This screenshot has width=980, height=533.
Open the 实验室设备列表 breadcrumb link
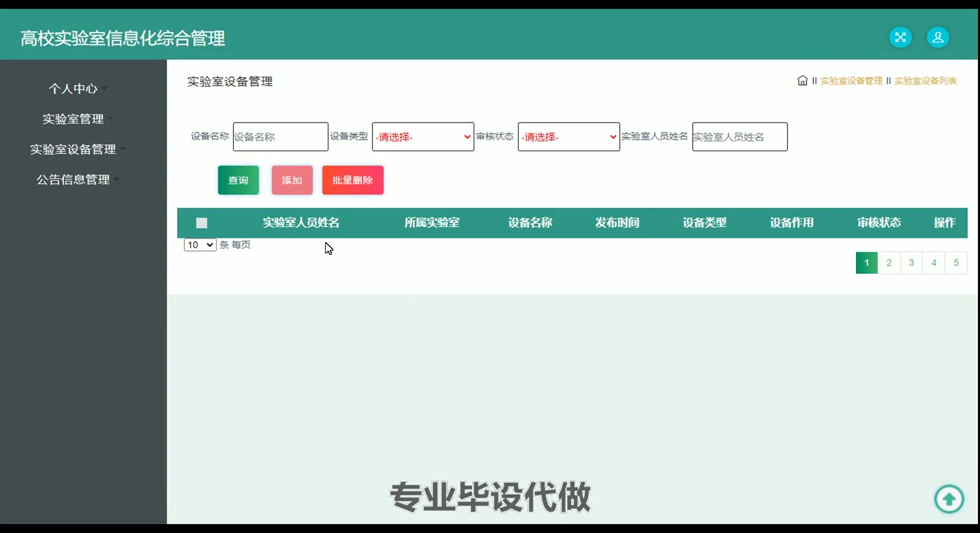925,81
